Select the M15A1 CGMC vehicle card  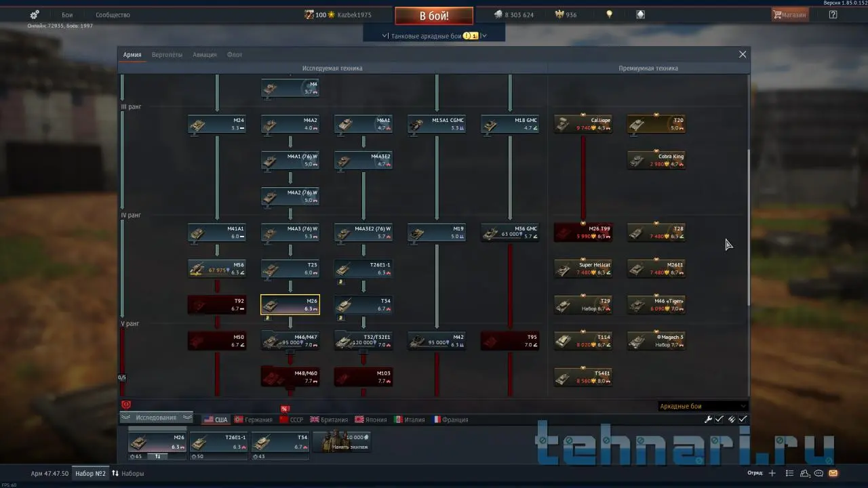437,124
